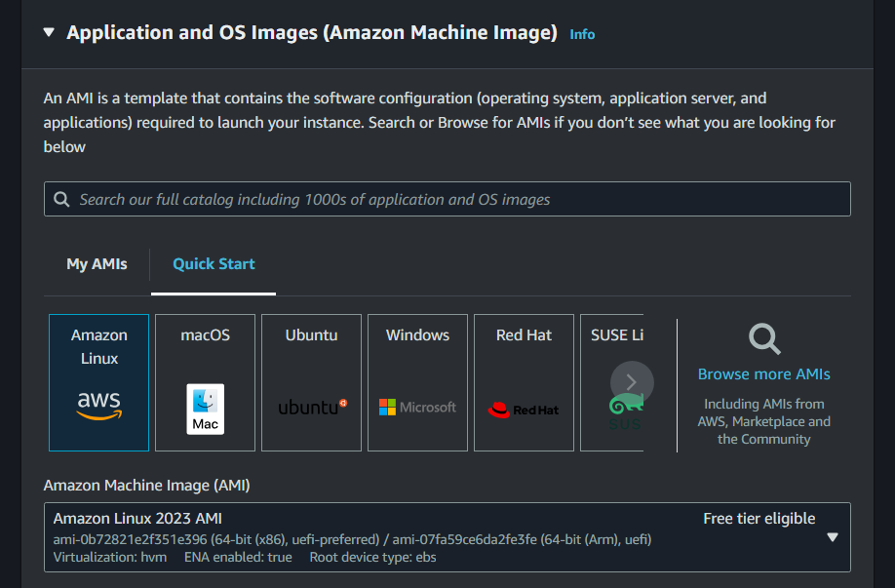
Task: Switch to the Quick Start tab
Action: click(x=214, y=263)
